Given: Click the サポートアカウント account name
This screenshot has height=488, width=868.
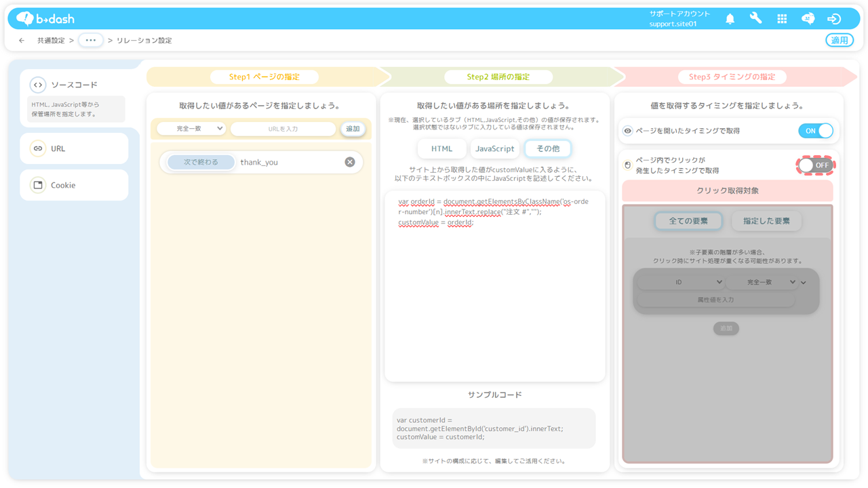Looking at the screenshot, I should click(x=679, y=14).
